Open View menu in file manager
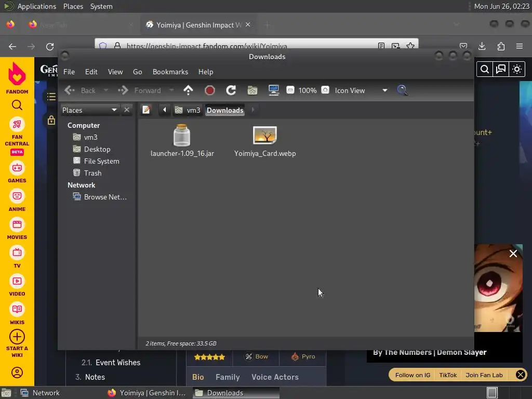Image resolution: width=532 pixels, height=399 pixels. click(115, 72)
